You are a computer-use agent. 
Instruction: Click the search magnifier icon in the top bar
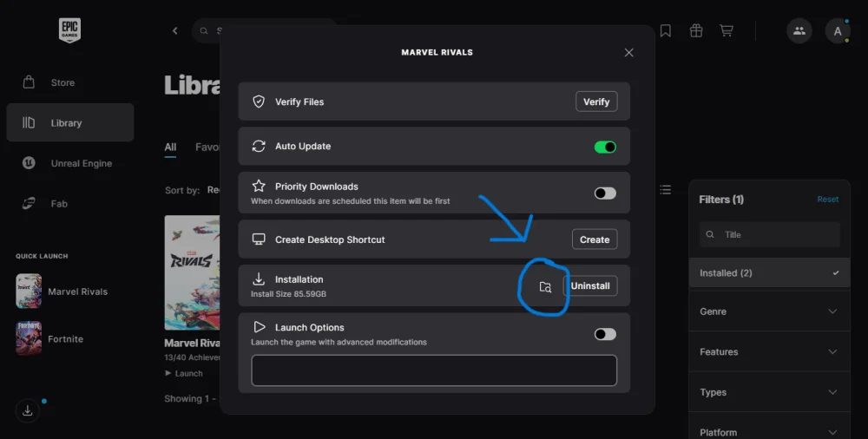point(204,31)
